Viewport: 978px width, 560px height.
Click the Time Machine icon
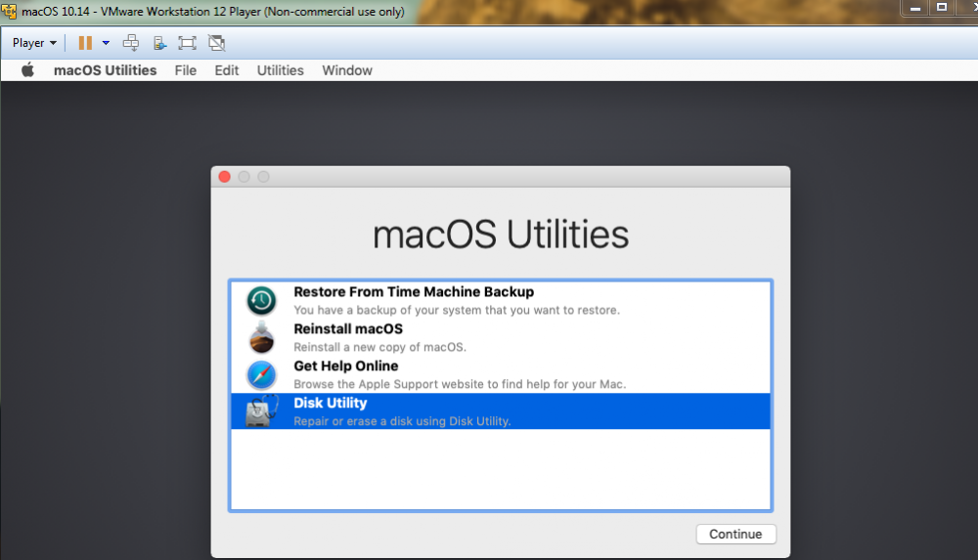[x=261, y=301]
